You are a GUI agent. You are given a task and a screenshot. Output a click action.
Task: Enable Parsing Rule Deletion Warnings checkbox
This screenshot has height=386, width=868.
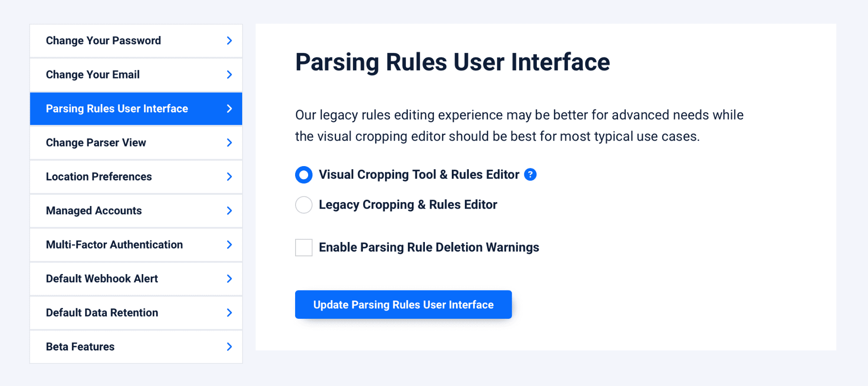[304, 247]
